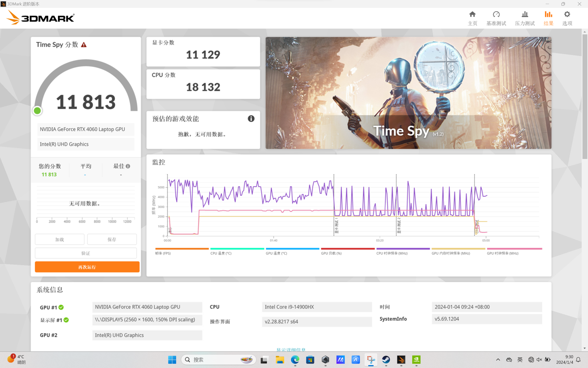Open the 主页 home icon
Image resolution: width=588 pixels, height=368 pixels.
472,18
